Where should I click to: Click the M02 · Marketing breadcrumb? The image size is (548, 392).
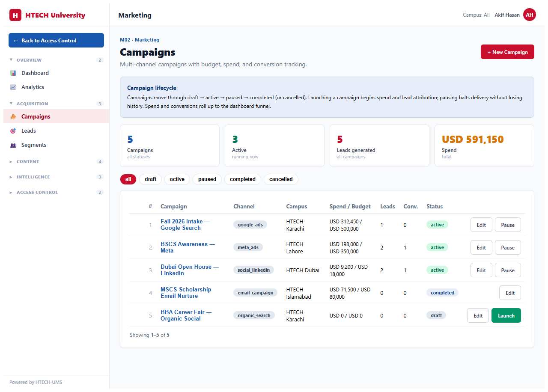click(x=140, y=40)
